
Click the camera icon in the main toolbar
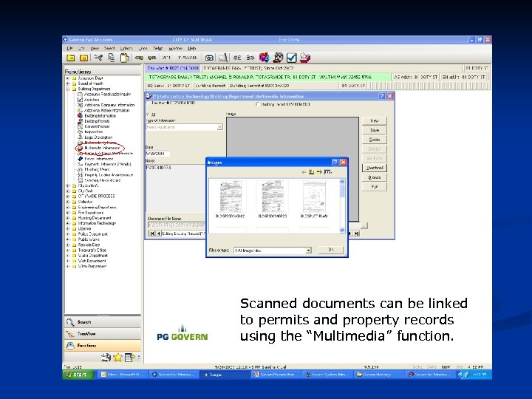tap(209, 58)
